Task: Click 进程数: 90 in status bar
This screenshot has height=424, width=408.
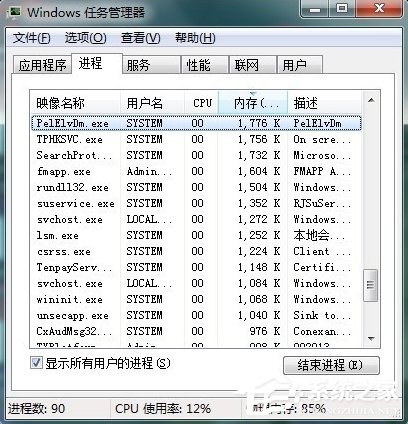Action: 36,409
